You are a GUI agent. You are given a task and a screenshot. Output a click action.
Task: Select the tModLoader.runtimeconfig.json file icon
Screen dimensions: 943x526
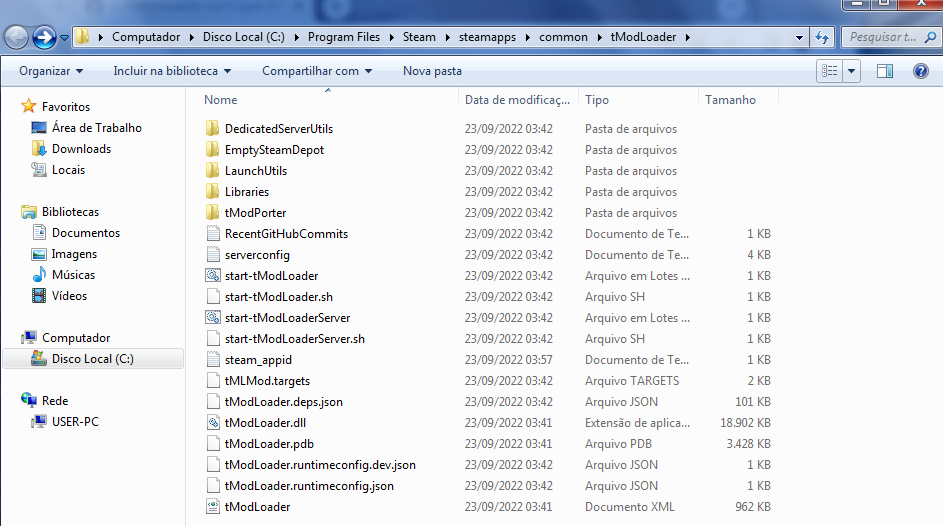(212, 486)
